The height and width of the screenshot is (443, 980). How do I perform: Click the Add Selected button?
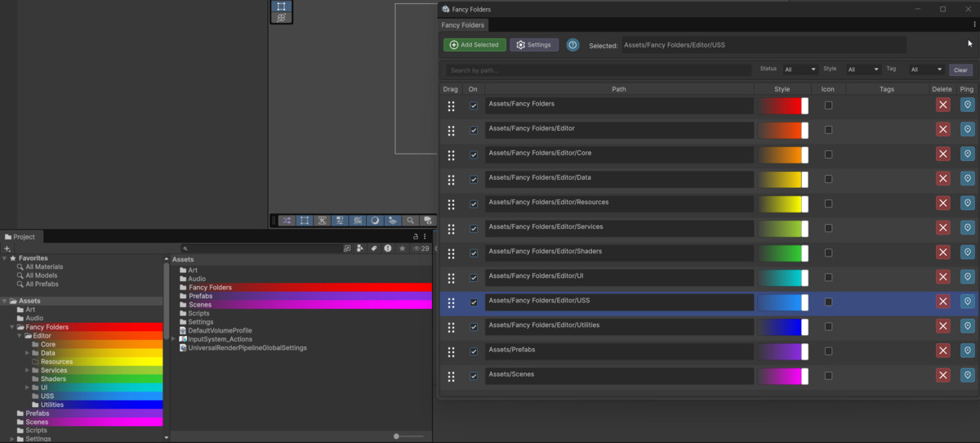click(x=474, y=45)
